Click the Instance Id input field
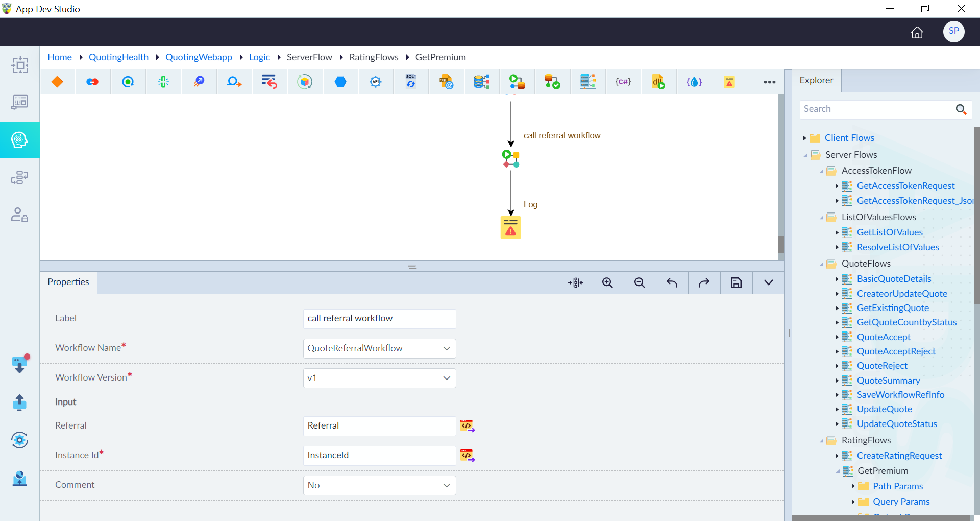980x521 pixels. click(379, 456)
